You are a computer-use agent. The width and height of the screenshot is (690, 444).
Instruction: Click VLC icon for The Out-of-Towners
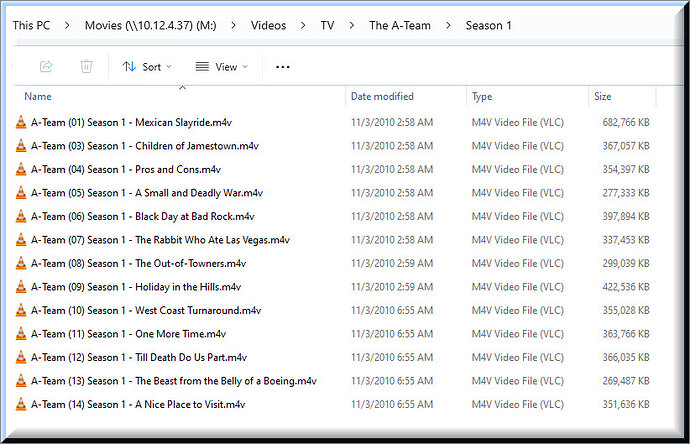21,263
